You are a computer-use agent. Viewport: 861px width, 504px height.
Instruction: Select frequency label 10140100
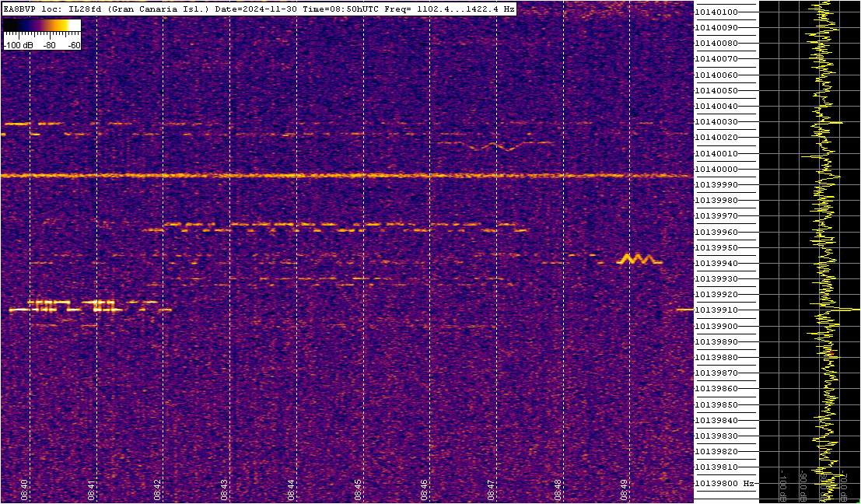click(716, 12)
